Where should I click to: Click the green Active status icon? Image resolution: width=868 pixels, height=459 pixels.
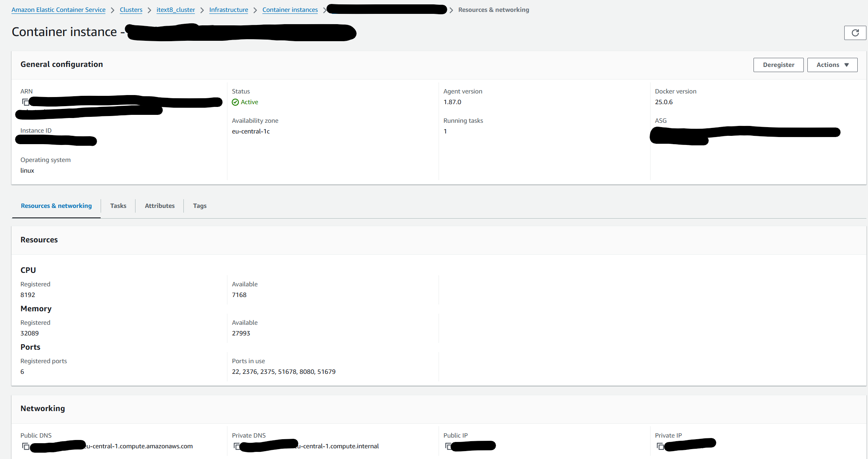point(235,102)
